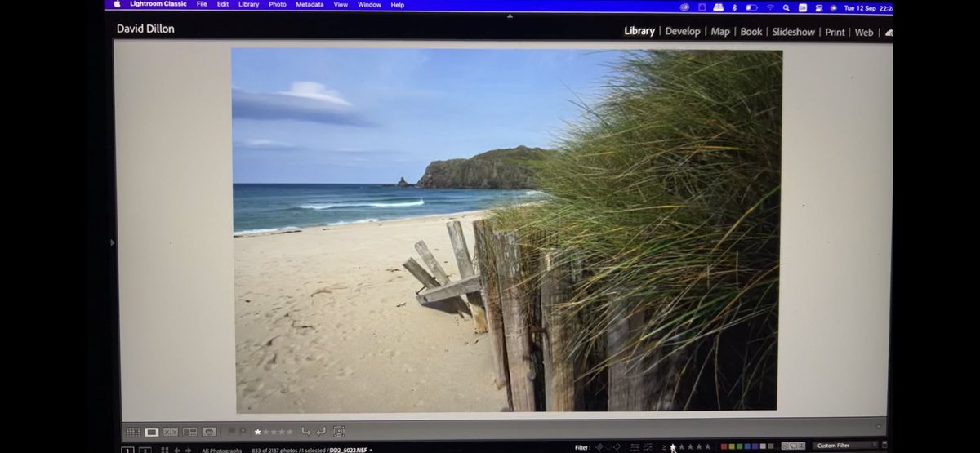
Task: Open second window display button 2
Action: (145, 451)
